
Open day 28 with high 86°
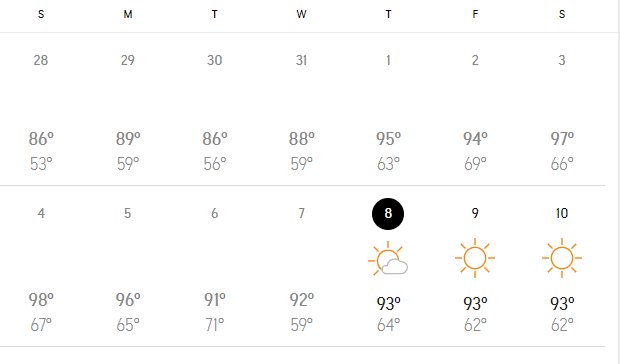[x=41, y=109]
